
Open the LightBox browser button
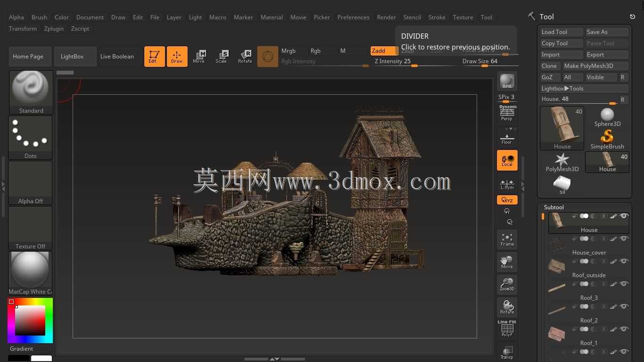[x=75, y=57]
